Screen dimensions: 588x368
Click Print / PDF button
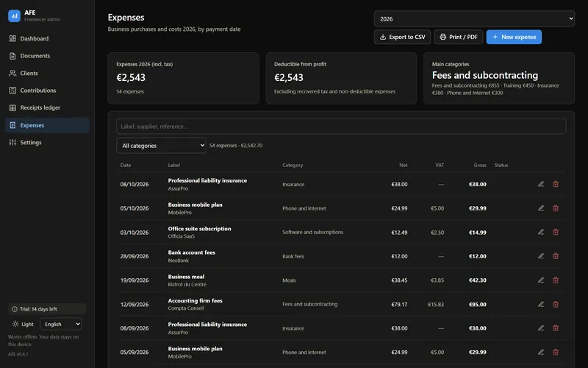click(458, 37)
